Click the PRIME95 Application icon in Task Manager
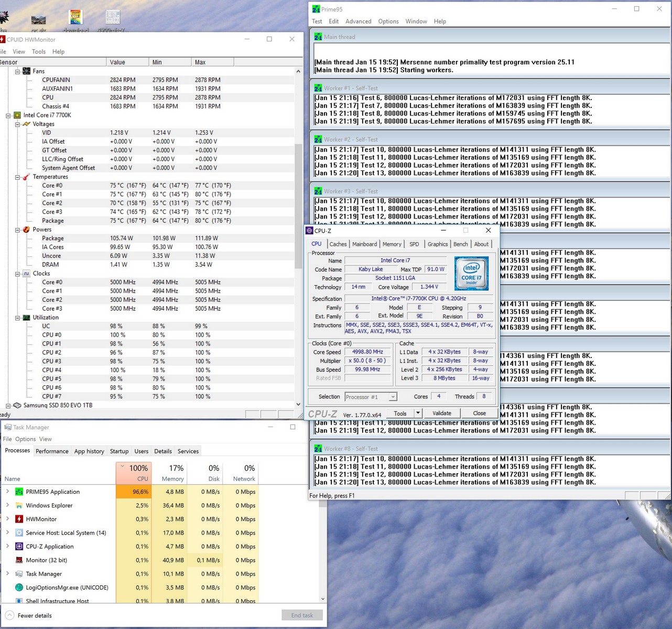The image size is (672, 629). click(x=19, y=492)
